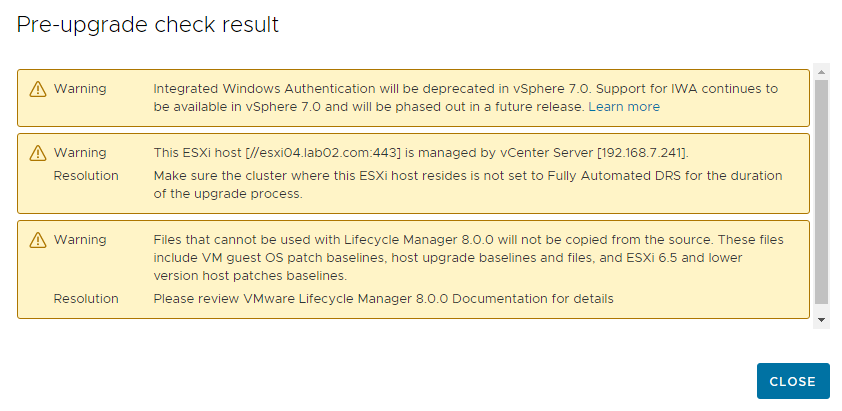Click the vertical scrollbar thumb
The width and height of the screenshot is (842, 411).
tap(821, 193)
